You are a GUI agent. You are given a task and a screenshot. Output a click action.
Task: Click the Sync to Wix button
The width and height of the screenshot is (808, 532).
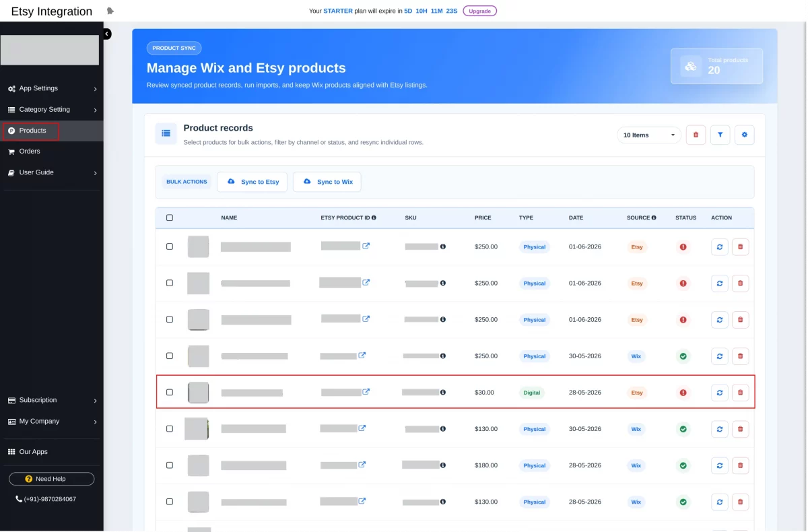(x=327, y=182)
